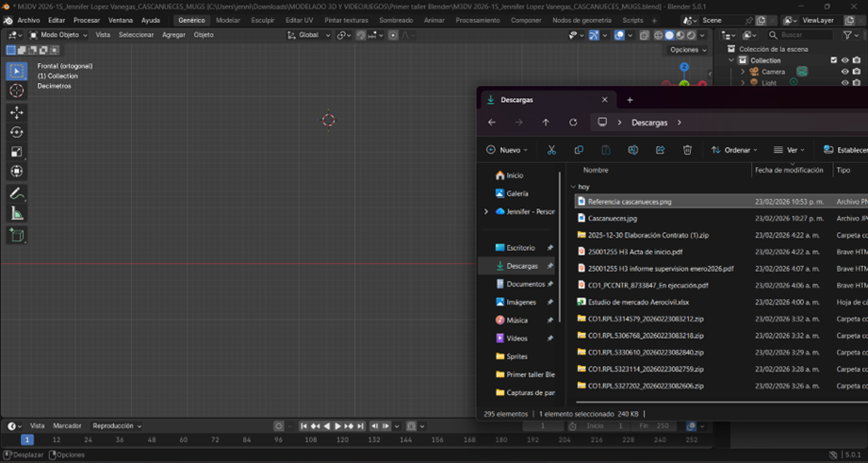Open the Documentos folder in sidebar
The image size is (868, 463).
coord(526,284)
